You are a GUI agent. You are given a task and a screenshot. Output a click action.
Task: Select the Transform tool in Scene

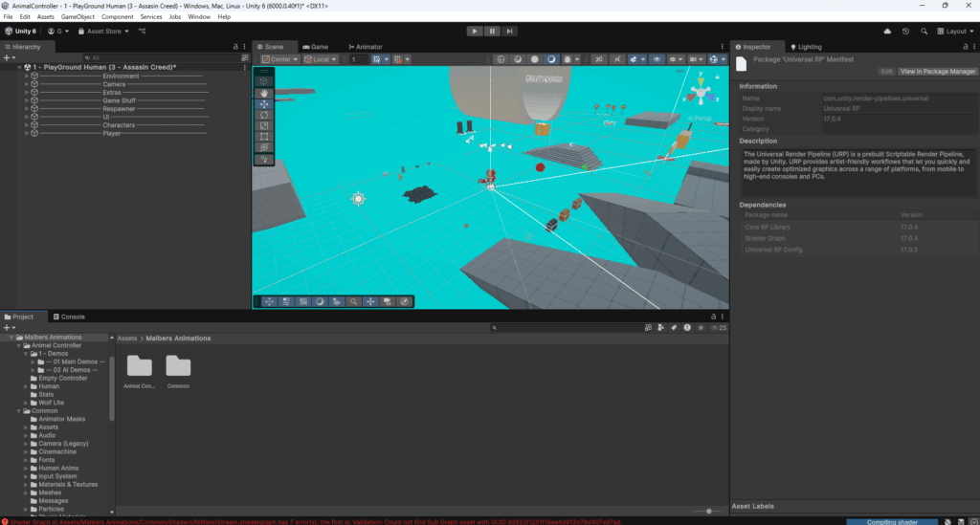tap(264, 147)
